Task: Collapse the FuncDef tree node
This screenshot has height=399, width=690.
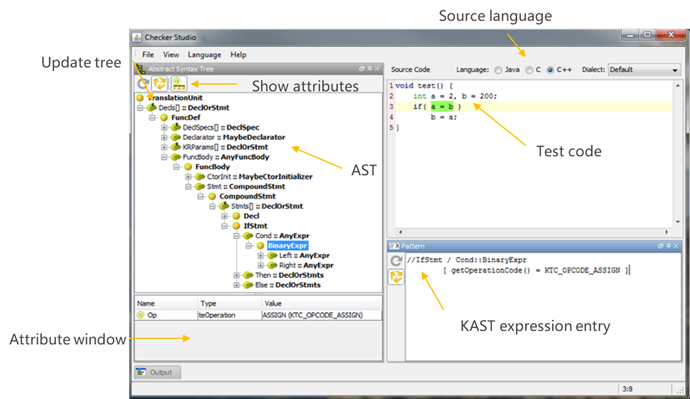Action: pyautogui.click(x=152, y=117)
